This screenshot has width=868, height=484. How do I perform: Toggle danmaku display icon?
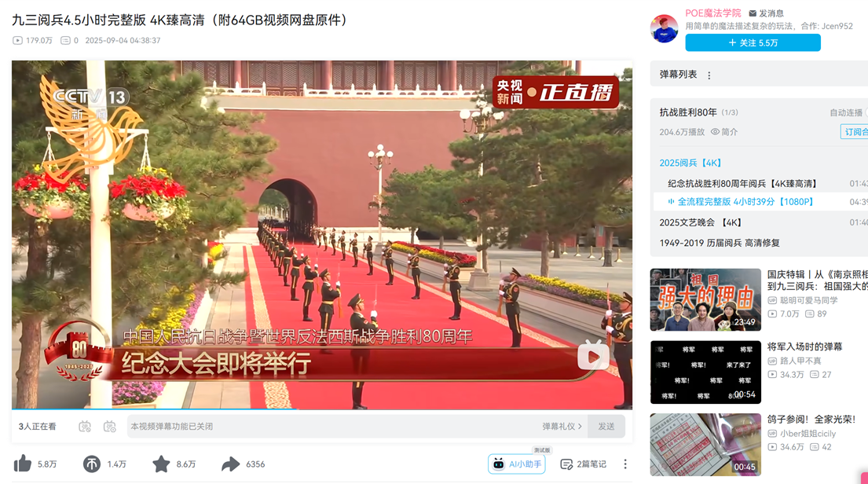[85, 427]
